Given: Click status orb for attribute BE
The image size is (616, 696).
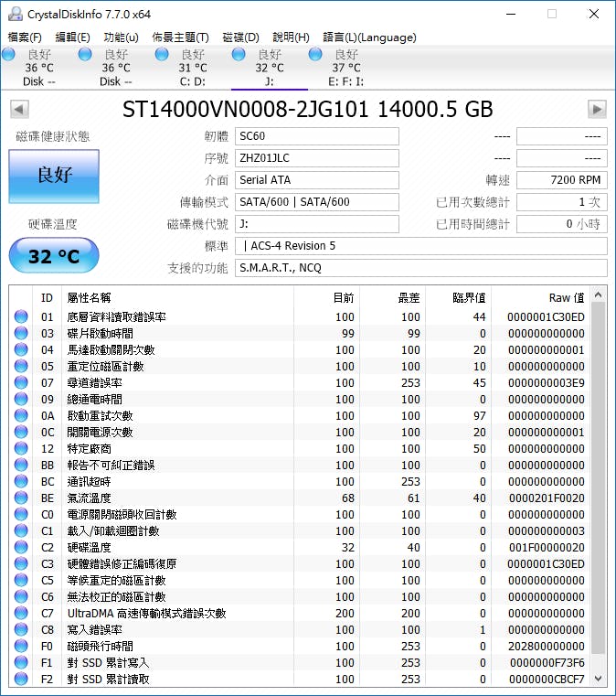Looking at the screenshot, I should pos(21,498).
